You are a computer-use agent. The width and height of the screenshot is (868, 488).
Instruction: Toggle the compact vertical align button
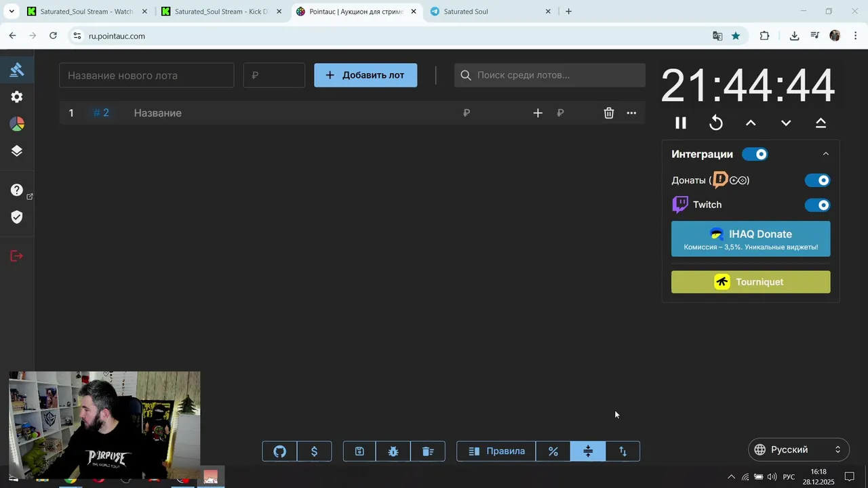click(588, 451)
